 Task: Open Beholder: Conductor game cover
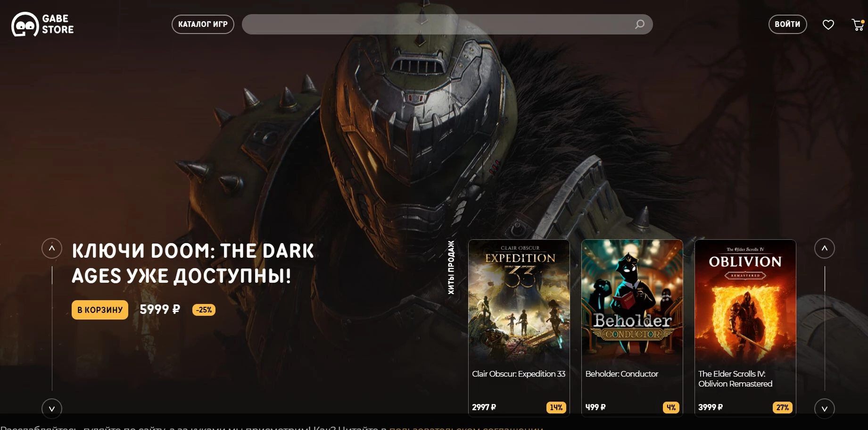click(632, 302)
